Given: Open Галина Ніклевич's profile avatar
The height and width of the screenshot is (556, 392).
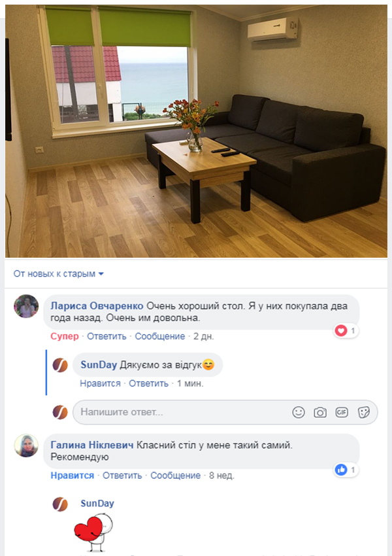Looking at the screenshot, I should (x=26, y=445).
